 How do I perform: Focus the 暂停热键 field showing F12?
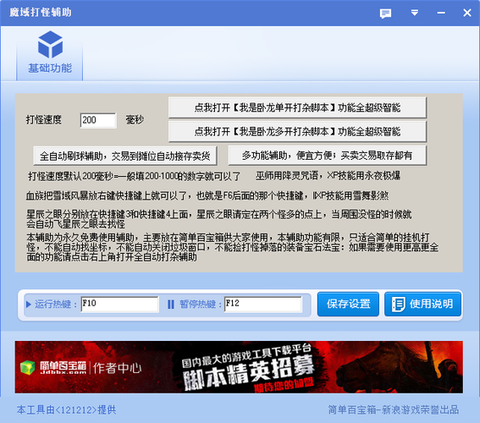(x=263, y=304)
